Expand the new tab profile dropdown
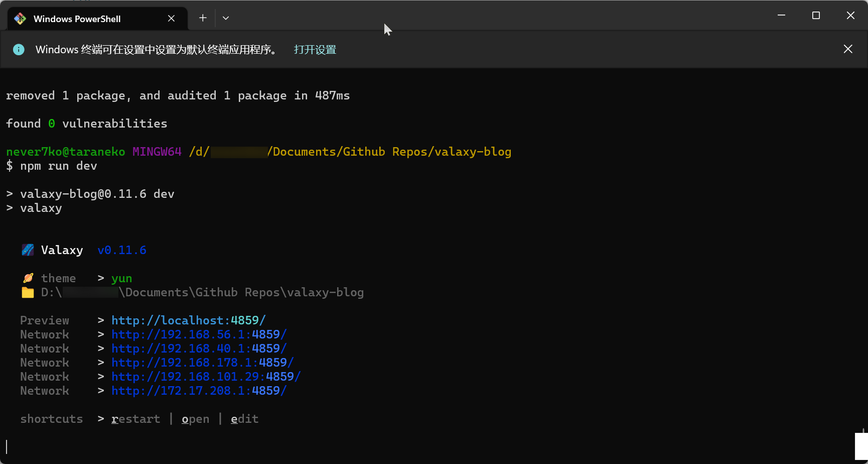The width and height of the screenshot is (868, 464). 226,18
